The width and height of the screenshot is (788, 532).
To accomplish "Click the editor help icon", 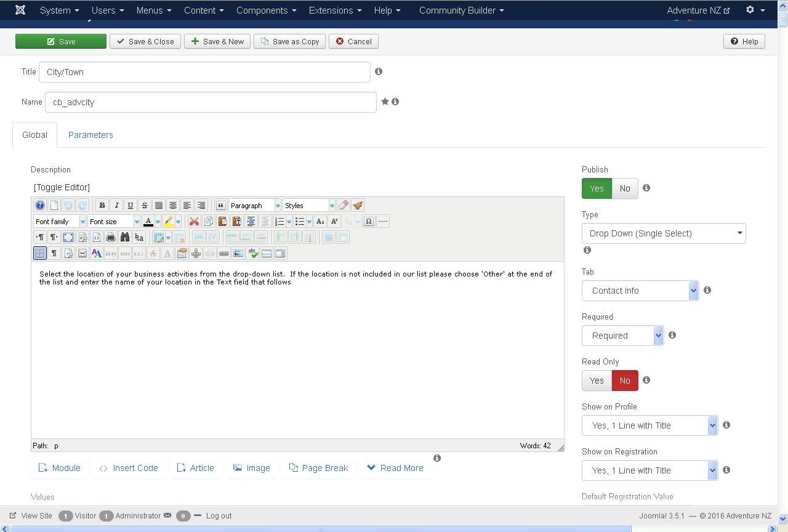I will click(x=40, y=205).
